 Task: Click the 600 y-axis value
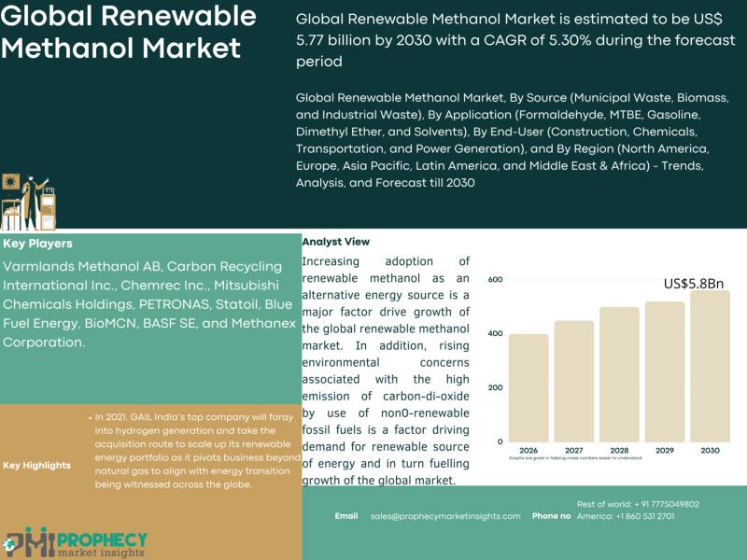(496, 279)
